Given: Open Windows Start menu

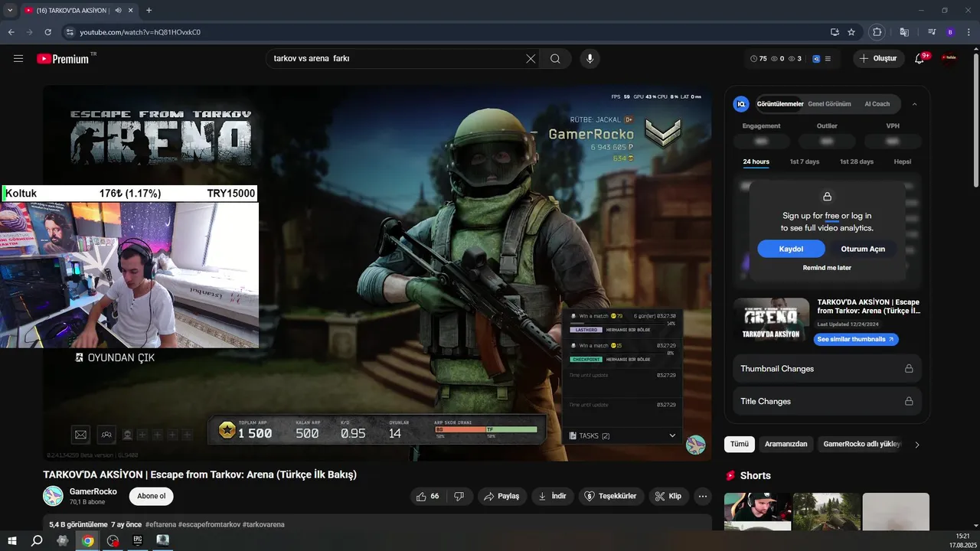Looking at the screenshot, I should tap(12, 540).
